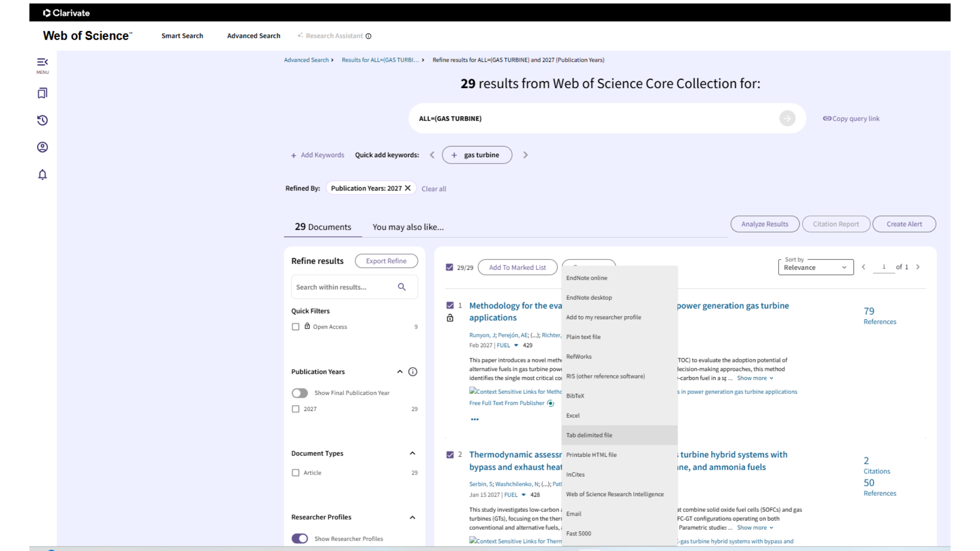Click Analyze Results button
The height and width of the screenshot is (551, 980).
(x=765, y=224)
